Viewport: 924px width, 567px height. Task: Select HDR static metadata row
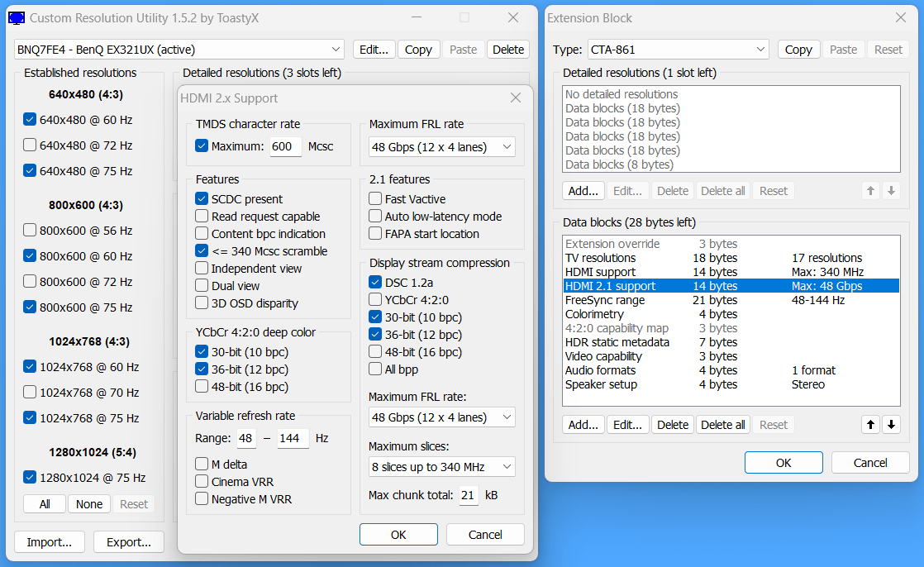[x=731, y=342]
